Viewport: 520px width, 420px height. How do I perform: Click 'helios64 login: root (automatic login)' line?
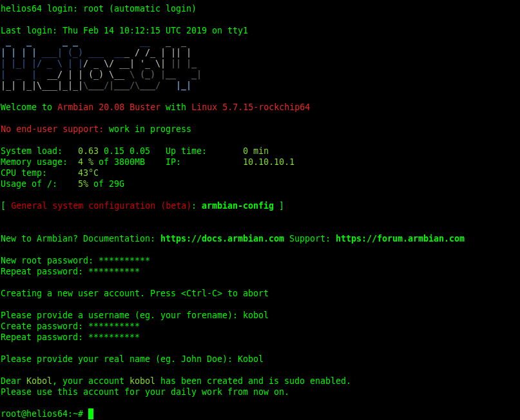point(99,8)
